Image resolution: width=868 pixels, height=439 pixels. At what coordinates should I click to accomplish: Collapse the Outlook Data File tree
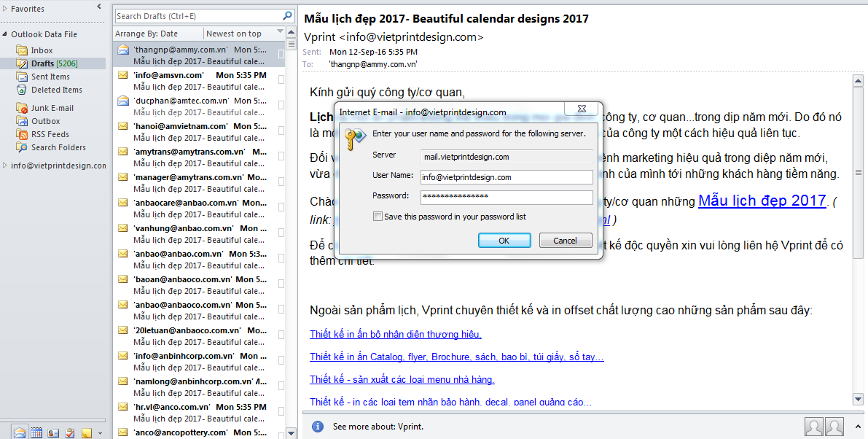coord(5,34)
